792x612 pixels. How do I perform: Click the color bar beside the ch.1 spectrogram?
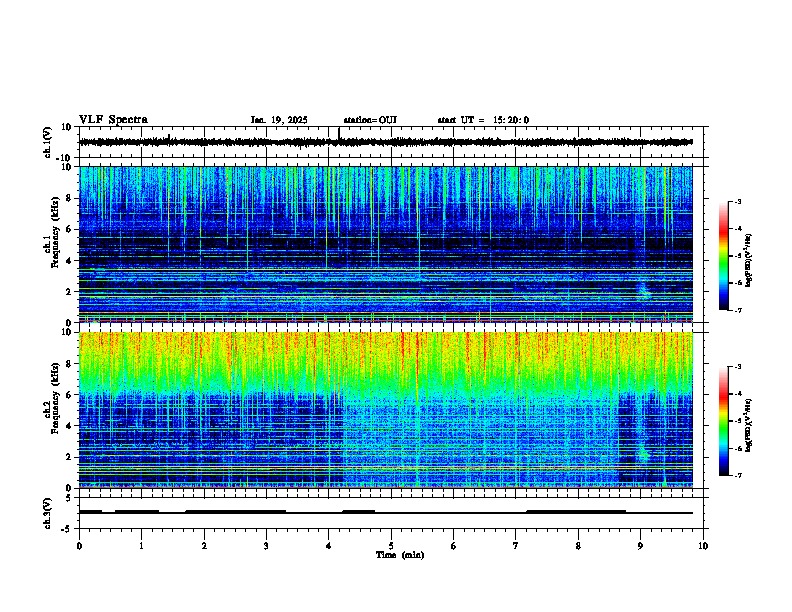[724, 256]
